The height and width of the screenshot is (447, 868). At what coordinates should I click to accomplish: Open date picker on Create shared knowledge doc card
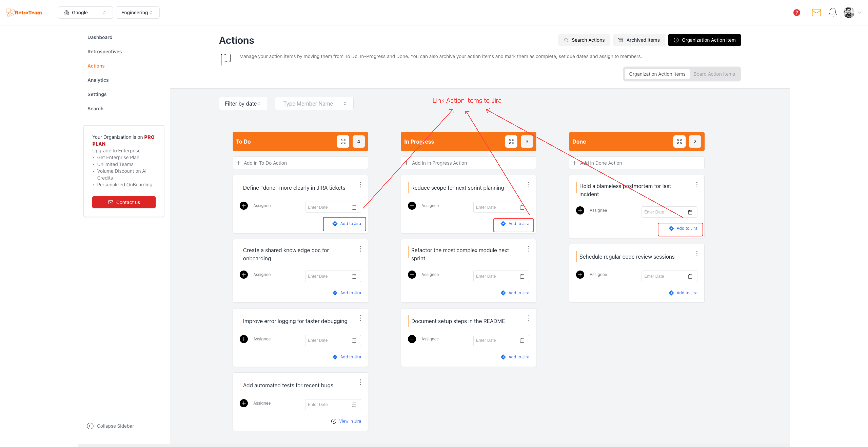coord(354,276)
